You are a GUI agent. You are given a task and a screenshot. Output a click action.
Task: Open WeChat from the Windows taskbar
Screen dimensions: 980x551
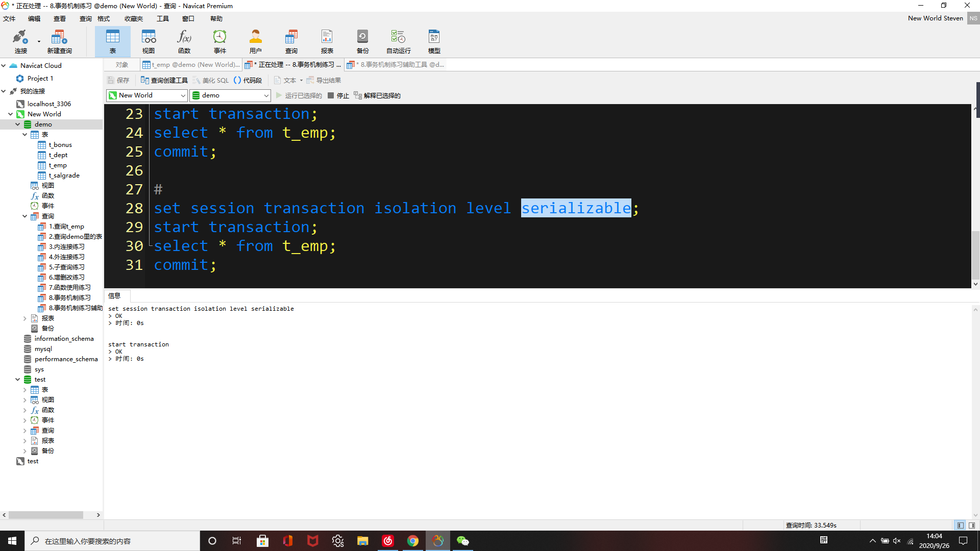tap(462, 541)
